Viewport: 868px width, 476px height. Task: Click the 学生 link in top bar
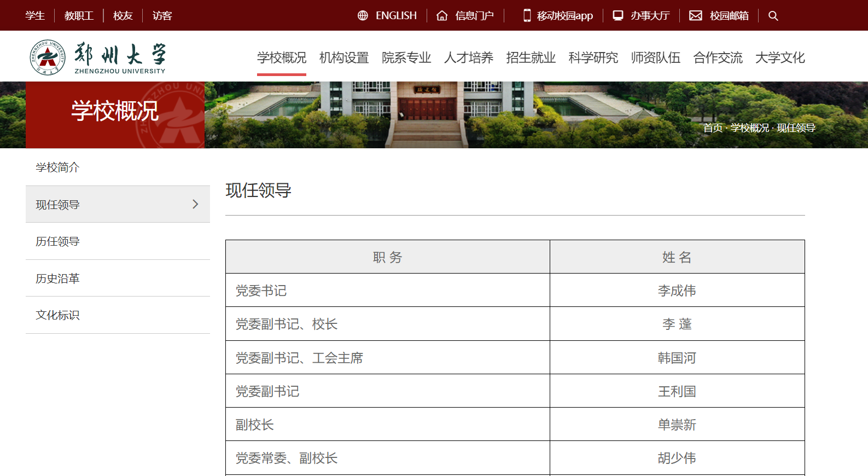[x=35, y=16]
